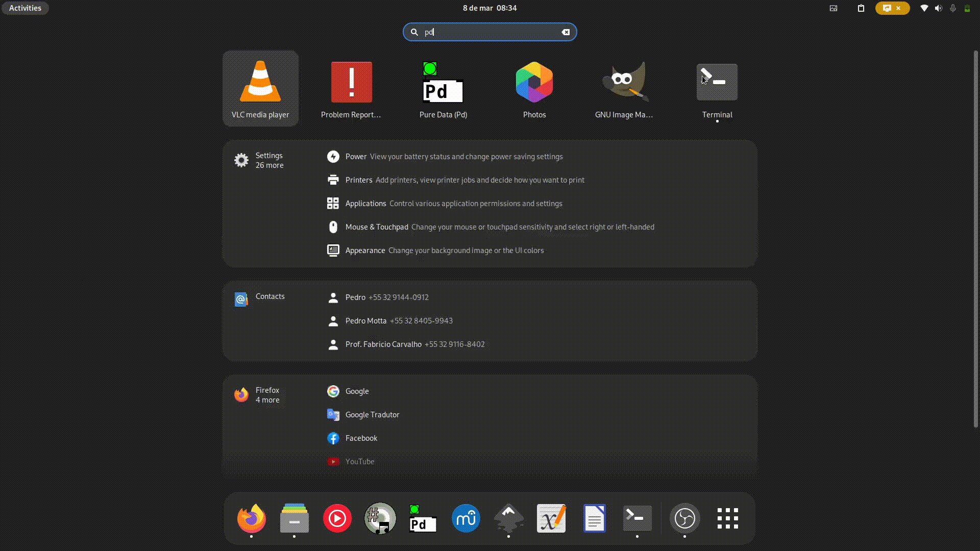
Task: Clear the search field text
Action: click(566, 32)
